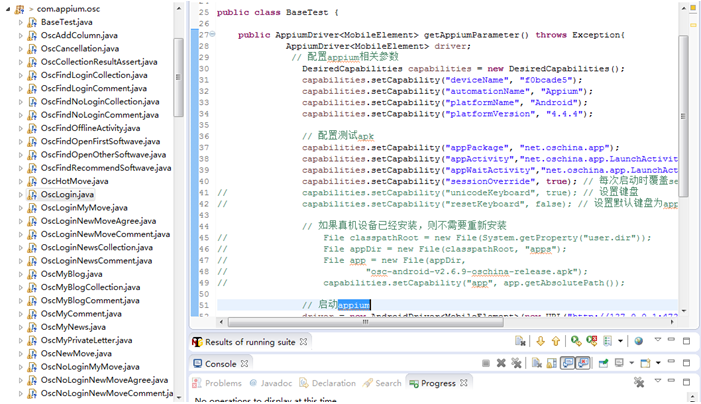Click the test results layout icon

(608, 341)
